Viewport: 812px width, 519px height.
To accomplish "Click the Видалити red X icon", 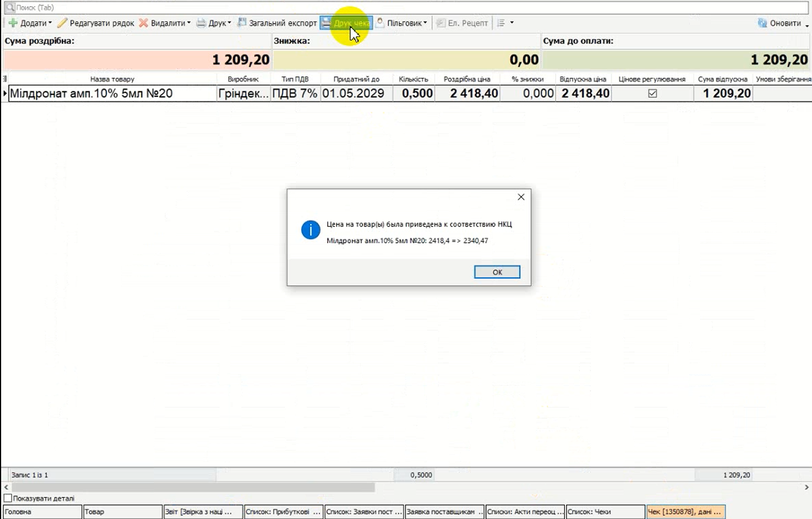I will (x=144, y=23).
